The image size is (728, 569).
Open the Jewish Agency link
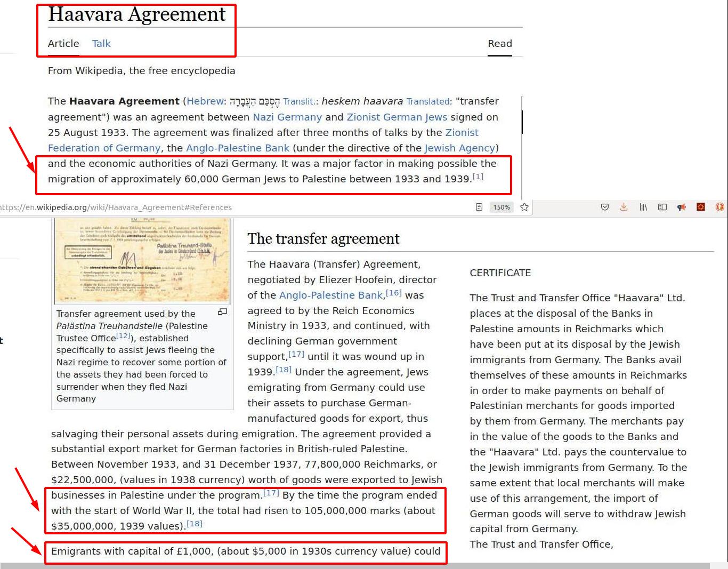pyautogui.click(x=460, y=148)
